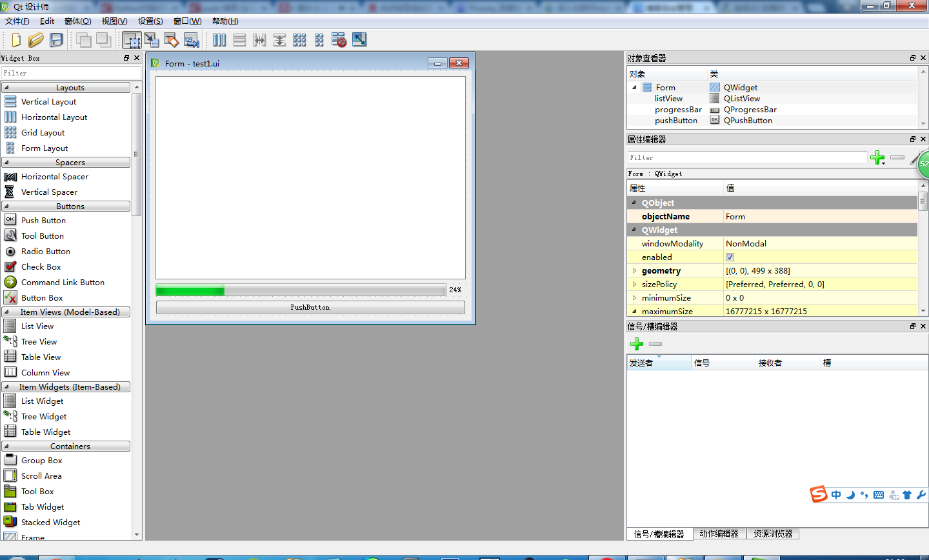This screenshot has width=929, height=560.
Task: Apply Lay Out in a Form Layout icon
Action: 319,40
